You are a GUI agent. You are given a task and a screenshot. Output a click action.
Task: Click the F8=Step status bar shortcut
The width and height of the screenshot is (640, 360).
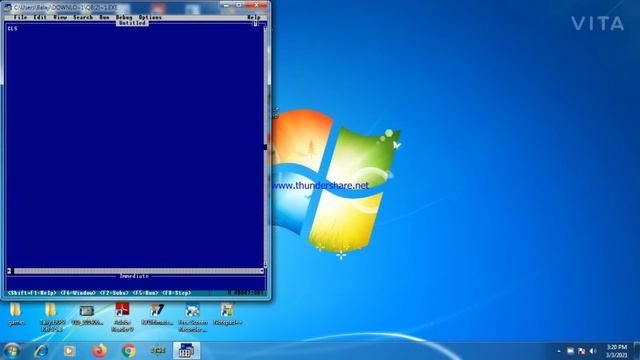click(x=177, y=293)
